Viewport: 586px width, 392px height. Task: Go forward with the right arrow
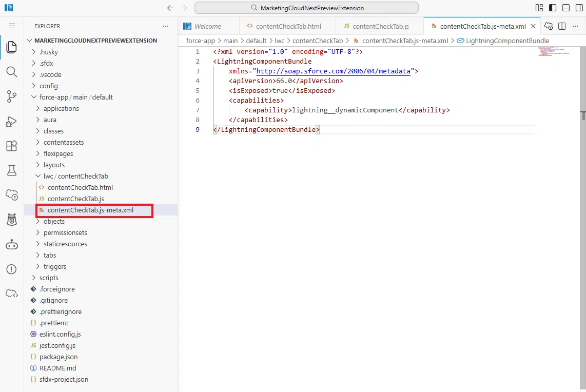pos(184,8)
